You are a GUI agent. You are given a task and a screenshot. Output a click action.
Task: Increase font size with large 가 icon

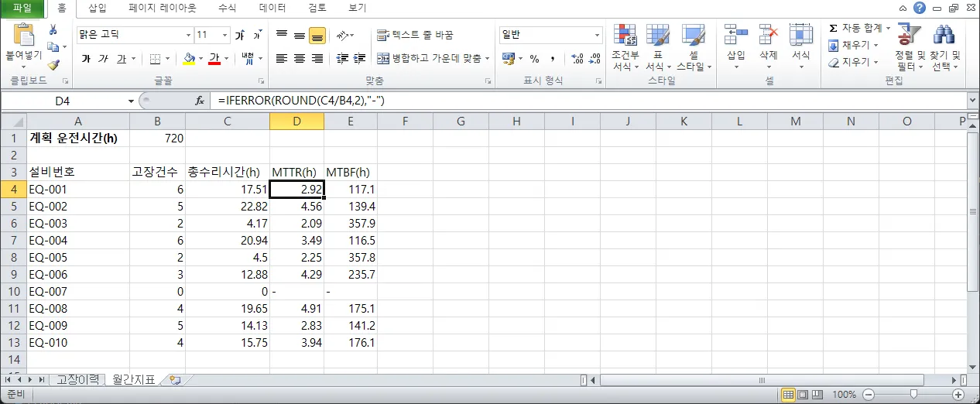tap(241, 36)
